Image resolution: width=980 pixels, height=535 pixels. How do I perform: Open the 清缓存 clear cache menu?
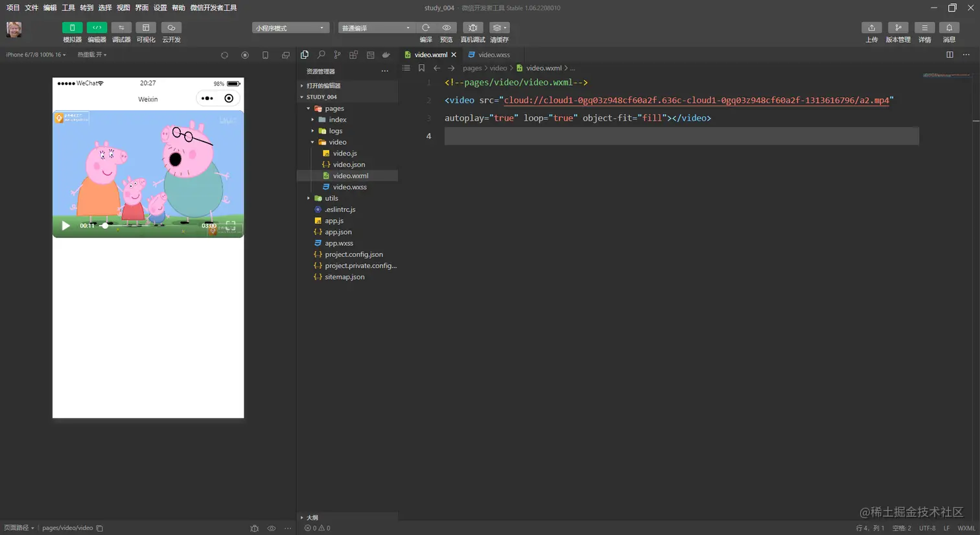click(499, 28)
